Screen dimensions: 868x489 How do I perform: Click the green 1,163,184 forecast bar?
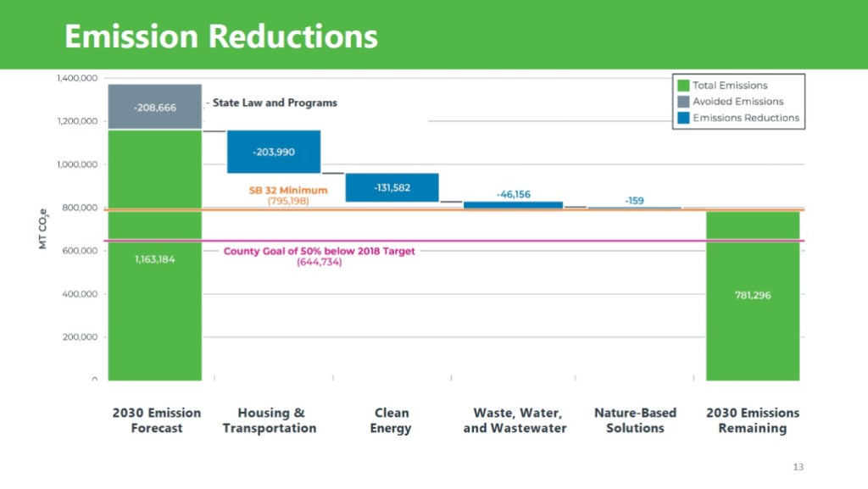pos(154,259)
